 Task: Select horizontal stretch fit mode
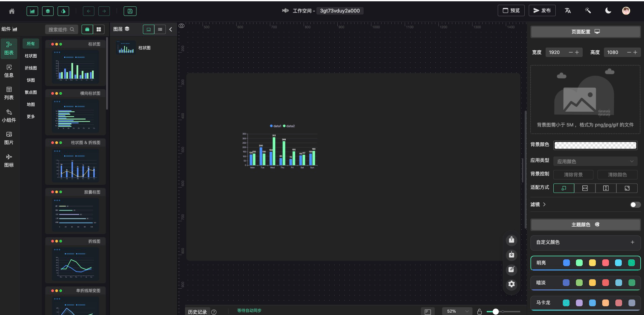click(585, 188)
